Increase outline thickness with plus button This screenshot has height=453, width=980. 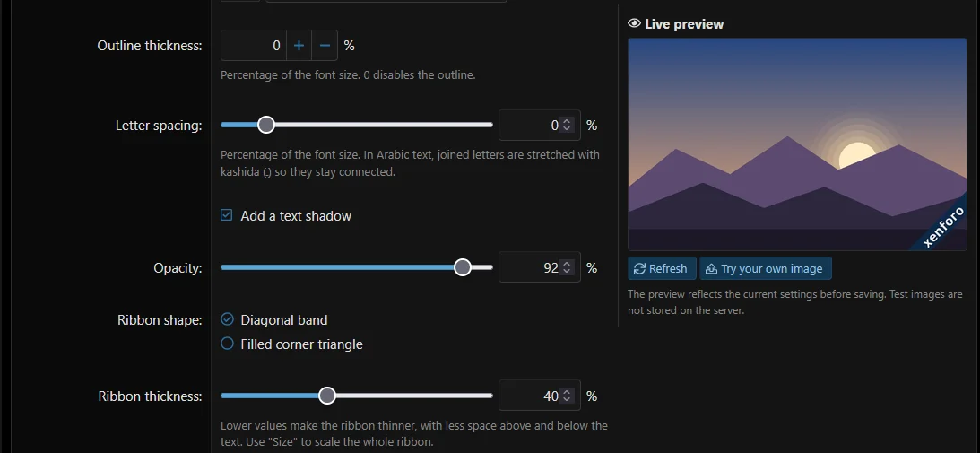[299, 46]
